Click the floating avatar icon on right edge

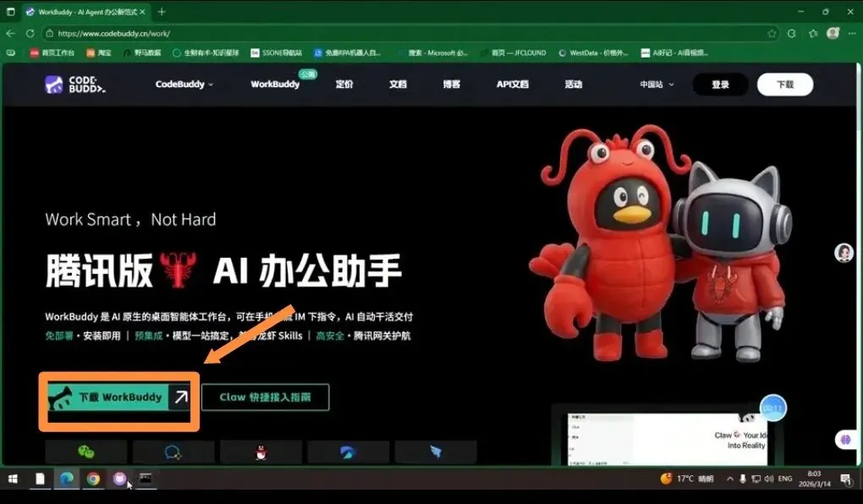coord(844,253)
